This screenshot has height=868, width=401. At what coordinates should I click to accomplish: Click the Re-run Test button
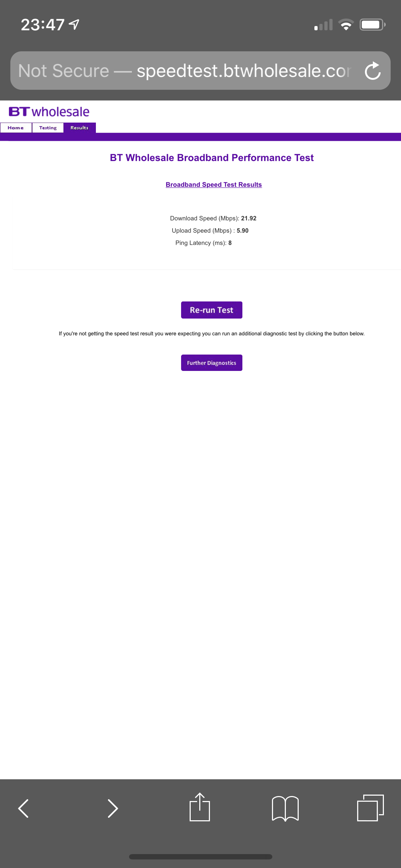[212, 310]
